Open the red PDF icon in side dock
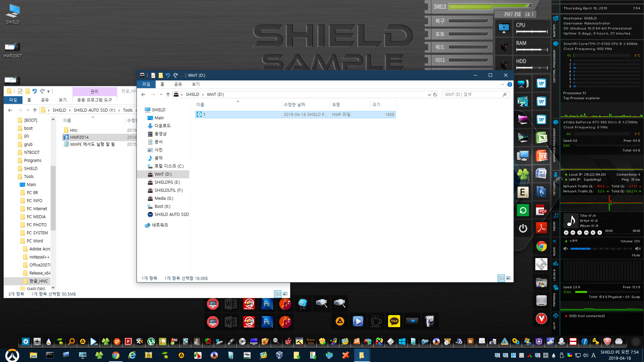 point(541,210)
